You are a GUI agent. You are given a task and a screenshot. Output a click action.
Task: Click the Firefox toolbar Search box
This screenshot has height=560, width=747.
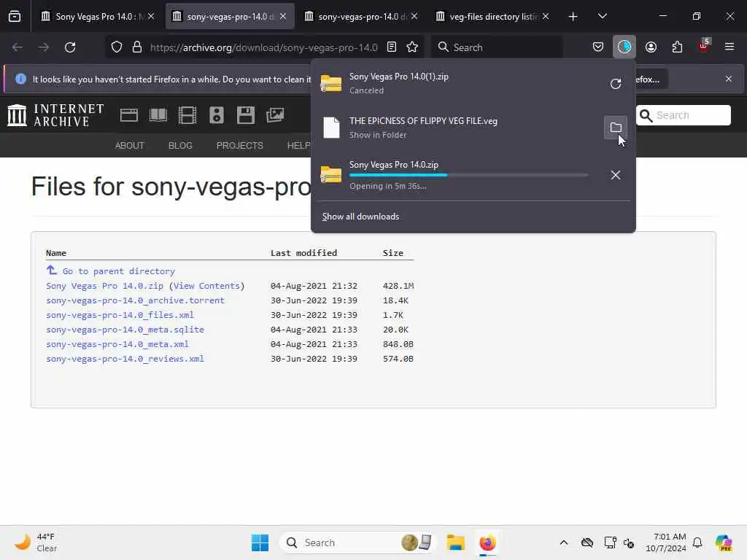pyautogui.click(x=497, y=47)
